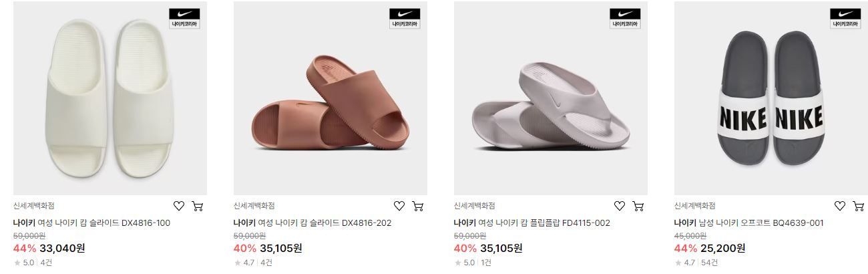The height and width of the screenshot is (274, 868).
Task: Open product title 남성 나이키 오프코트 BQ4639-001
Action: (760, 223)
